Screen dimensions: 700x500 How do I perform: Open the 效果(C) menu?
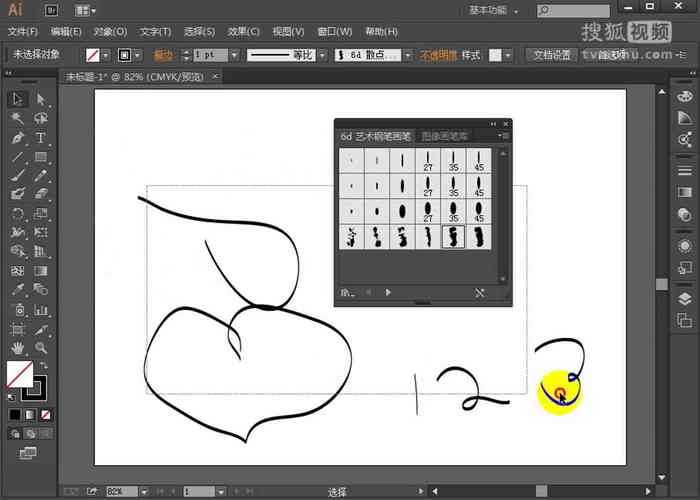(243, 32)
